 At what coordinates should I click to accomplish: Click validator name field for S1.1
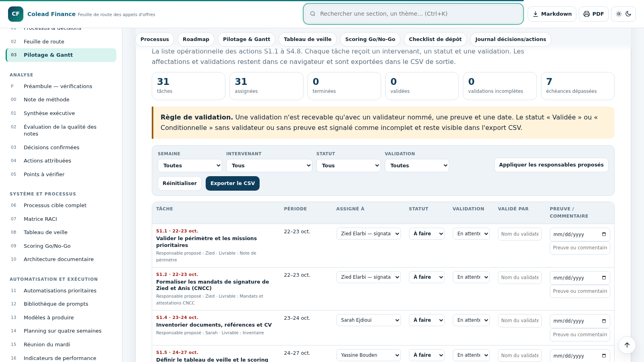(x=520, y=234)
